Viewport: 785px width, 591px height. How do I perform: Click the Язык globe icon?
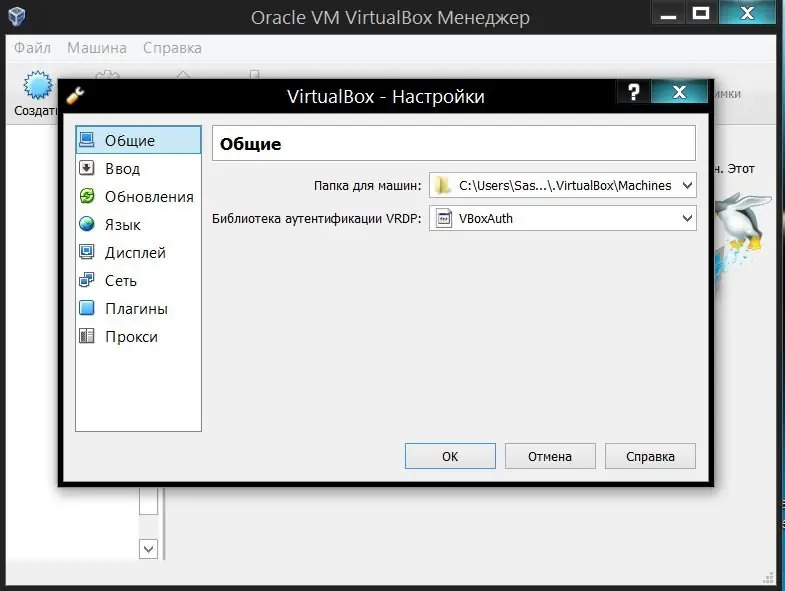87,224
